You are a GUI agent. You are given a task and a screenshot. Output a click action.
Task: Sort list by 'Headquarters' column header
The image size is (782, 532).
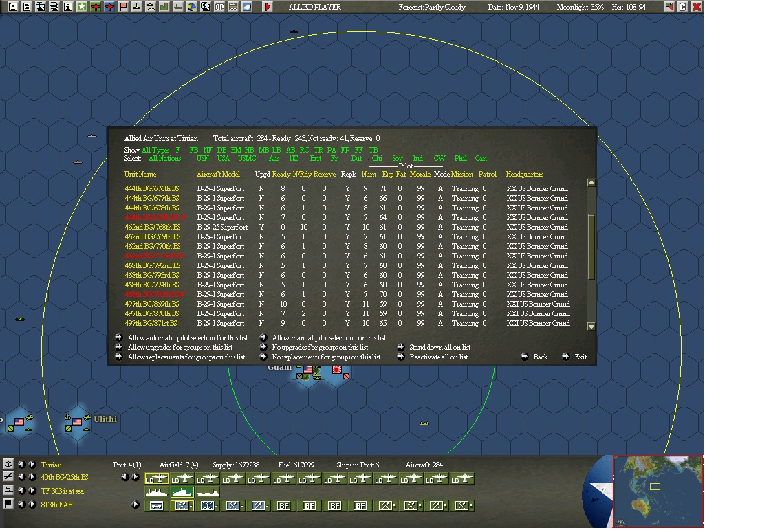point(525,174)
